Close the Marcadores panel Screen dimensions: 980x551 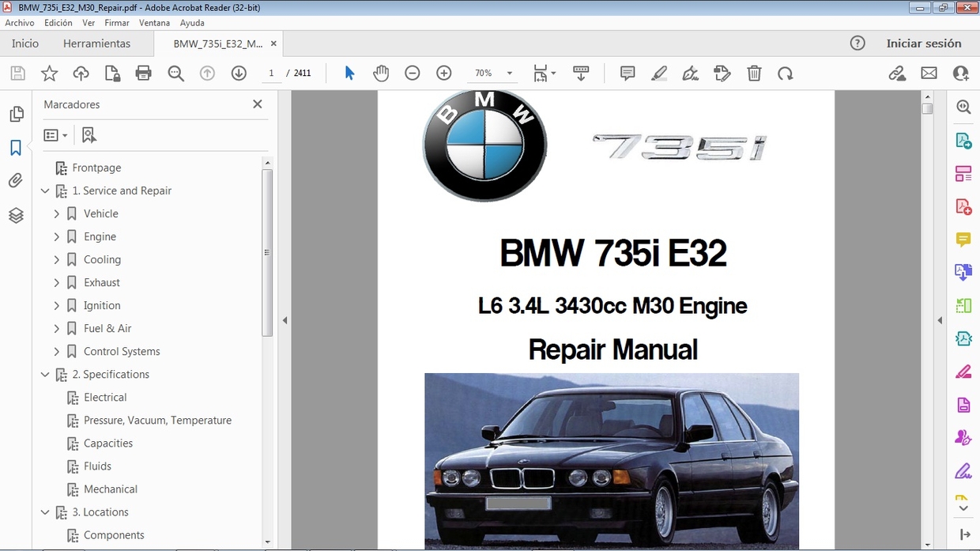pos(257,104)
